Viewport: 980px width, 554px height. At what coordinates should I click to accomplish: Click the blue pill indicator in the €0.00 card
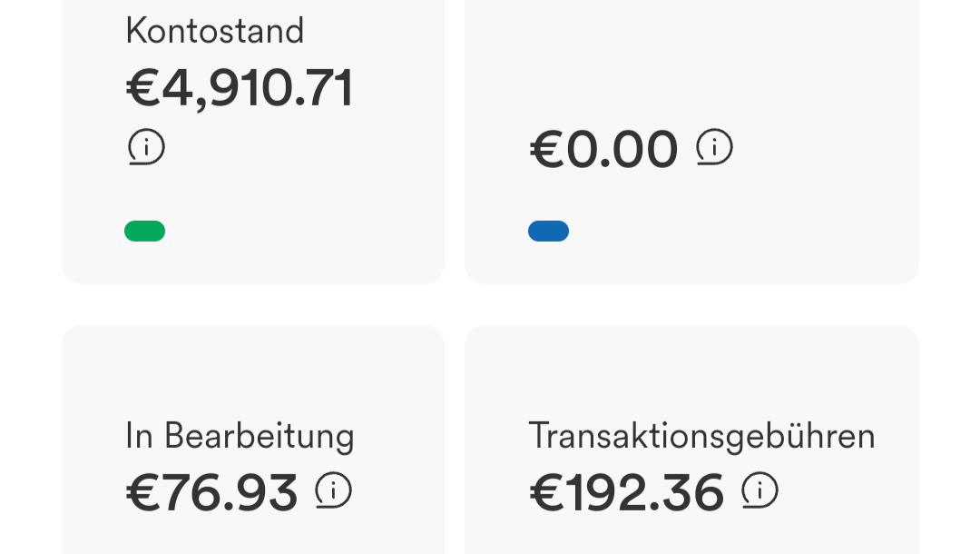pos(549,231)
